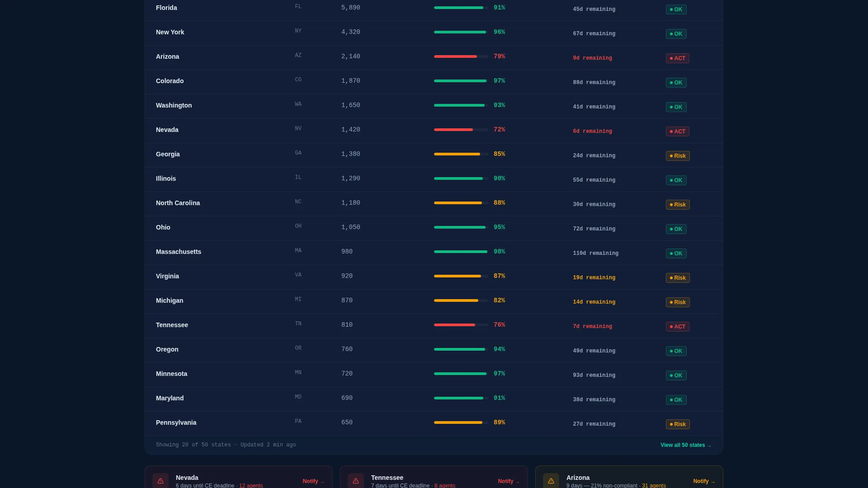Image resolution: width=868 pixels, height=488 pixels.
Task: Notify agents in the Arizona alert card
Action: click(x=704, y=481)
